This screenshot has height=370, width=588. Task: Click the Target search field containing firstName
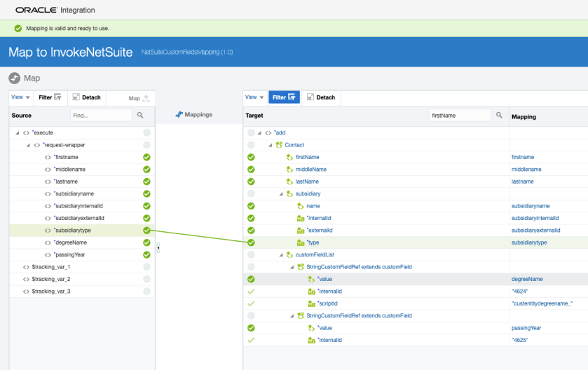tap(460, 115)
